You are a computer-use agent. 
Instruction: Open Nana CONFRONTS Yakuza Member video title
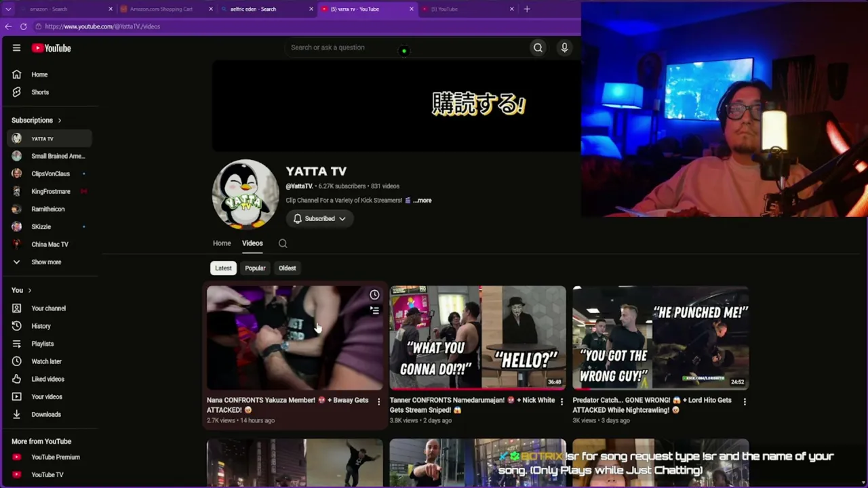pyautogui.click(x=288, y=405)
